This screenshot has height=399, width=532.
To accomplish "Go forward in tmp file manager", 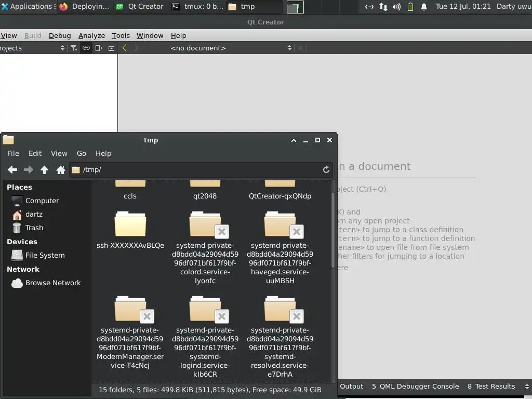I will coord(29,170).
